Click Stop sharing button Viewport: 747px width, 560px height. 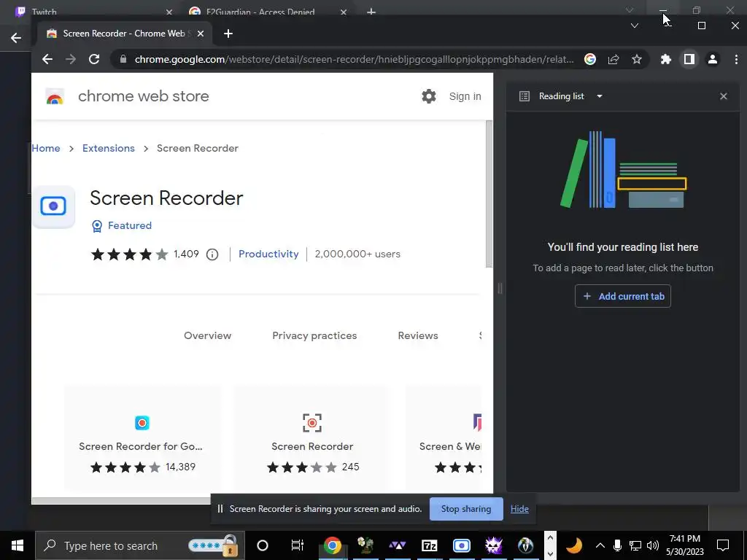coord(466,509)
